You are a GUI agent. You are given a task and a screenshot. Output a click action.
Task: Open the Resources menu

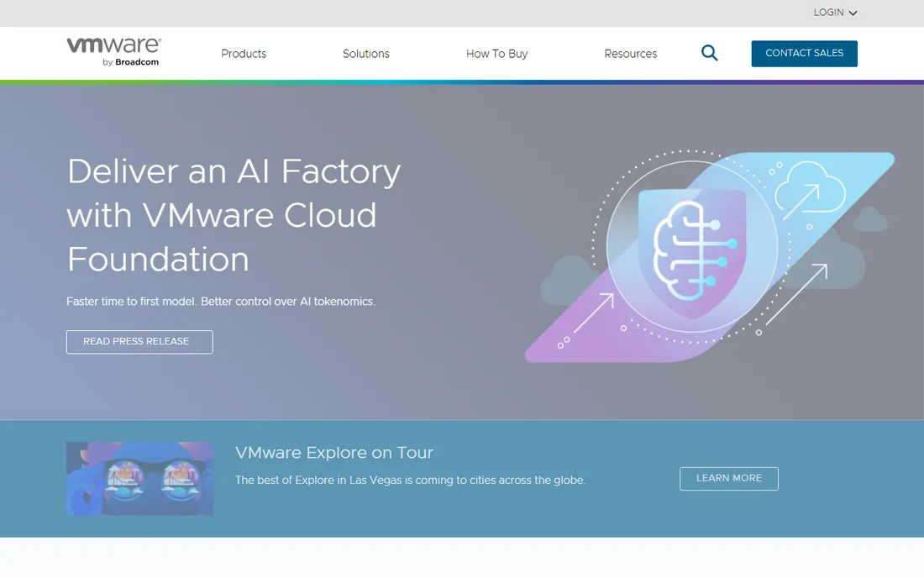click(631, 54)
